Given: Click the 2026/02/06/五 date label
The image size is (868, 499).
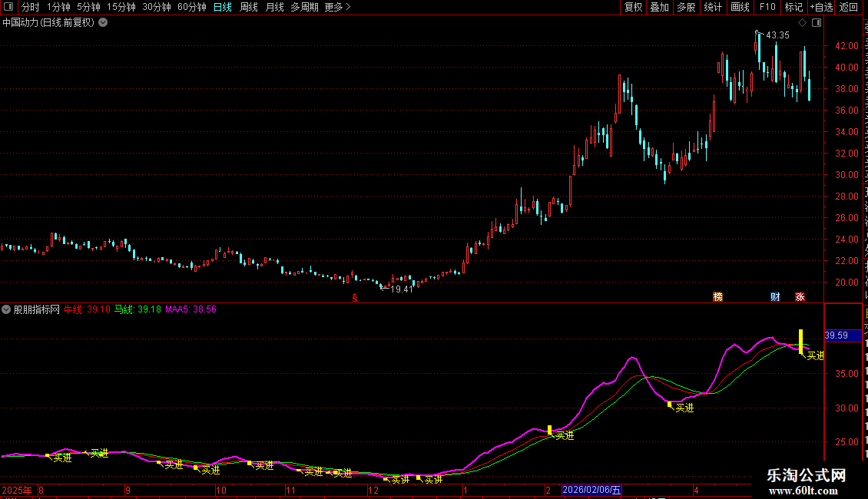Looking at the screenshot, I should pos(591,490).
